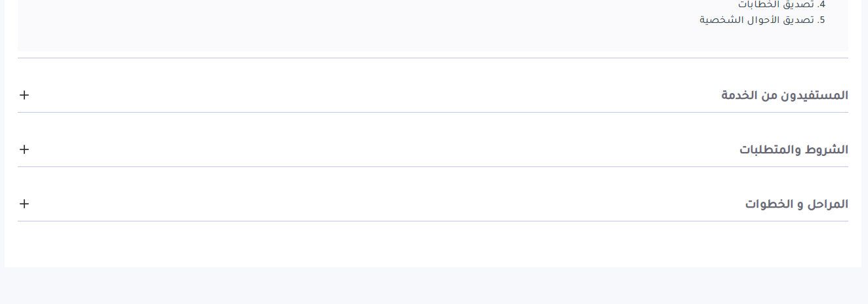Open المراحل و الخطوات using its plus icon
The height and width of the screenshot is (304, 868).
[24, 204]
